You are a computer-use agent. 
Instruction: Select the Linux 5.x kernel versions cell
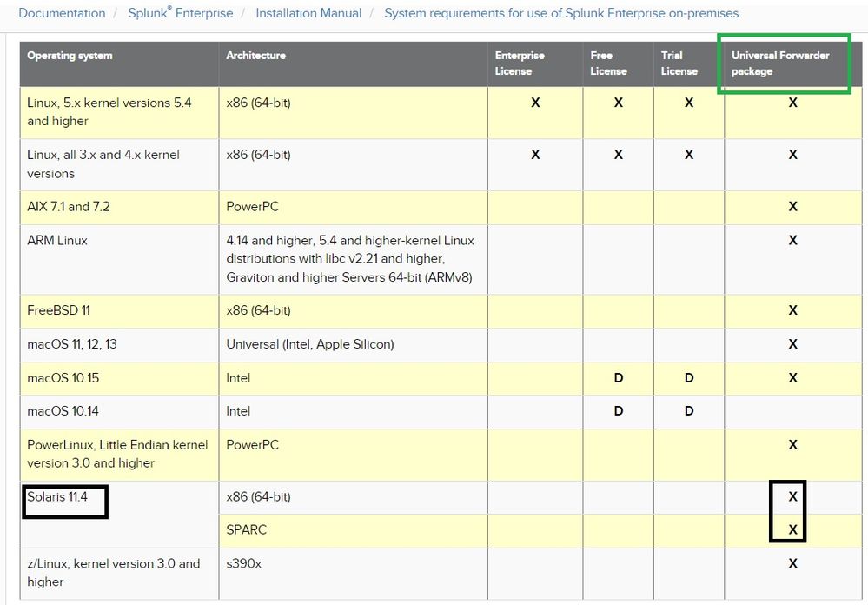coord(119,112)
